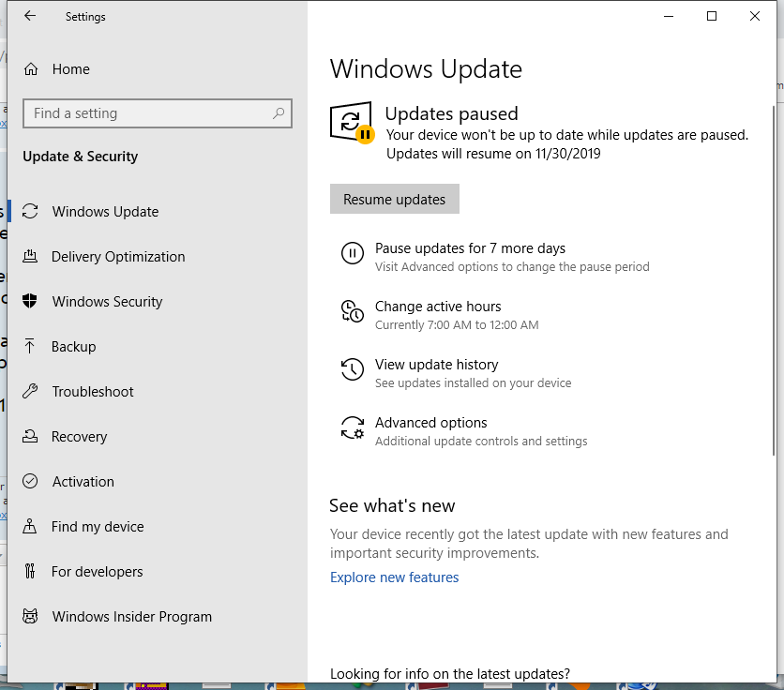The image size is (784, 690).
Task: Click the Find my device icon
Action: pos(30,526)
